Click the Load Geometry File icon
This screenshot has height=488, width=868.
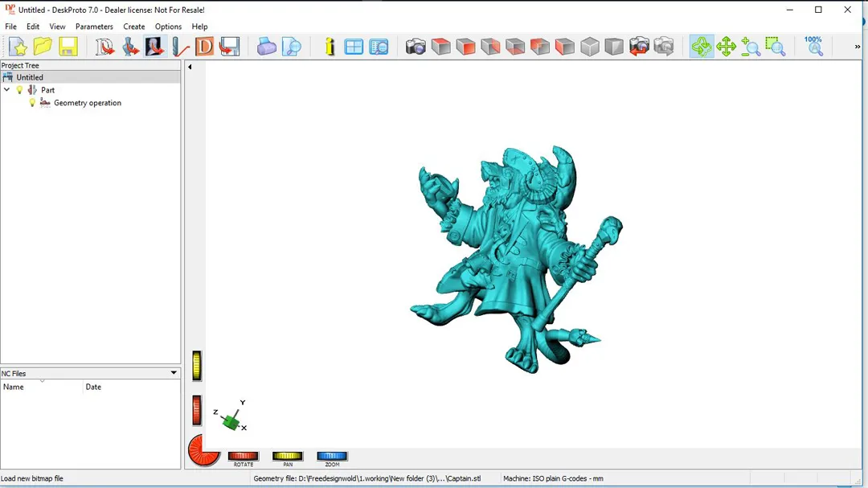coord(104,47)
